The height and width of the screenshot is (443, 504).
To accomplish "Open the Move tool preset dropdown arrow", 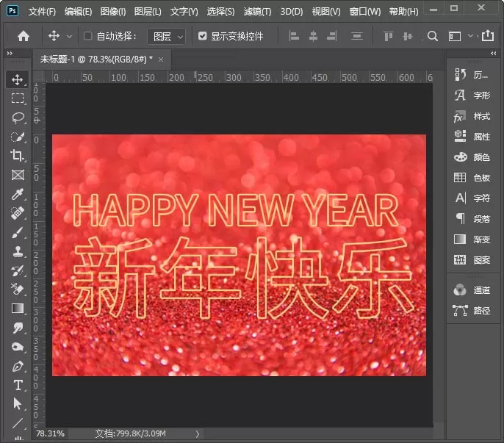I will coord(69,37).
